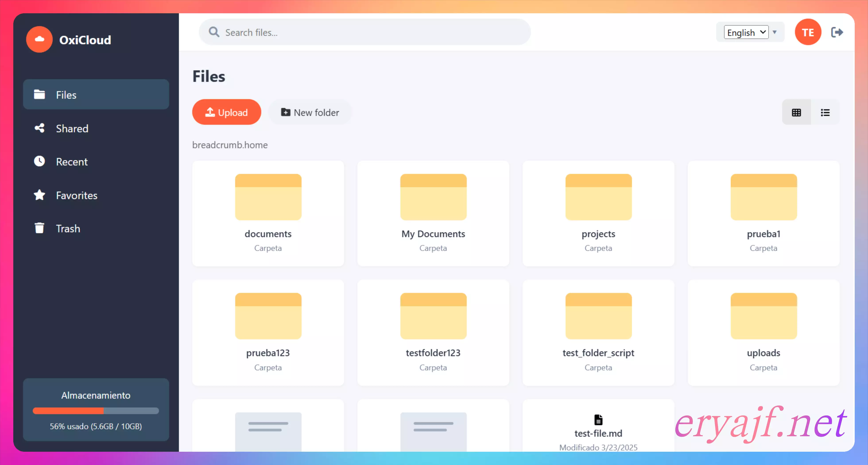Click the prueba1 folder name
868x465 pixels.
pyautogui.click(x=763, y=234)
